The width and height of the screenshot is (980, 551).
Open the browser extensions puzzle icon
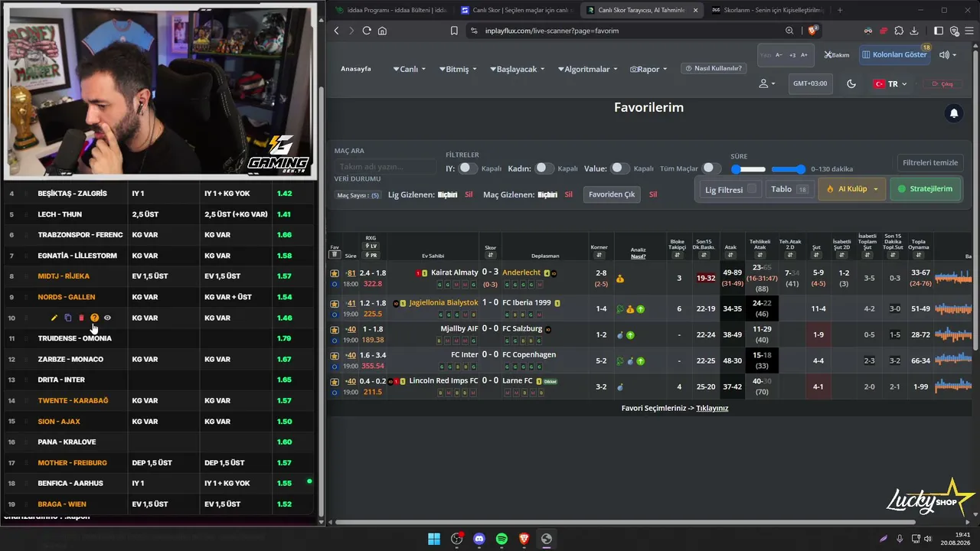pos(899,31)
